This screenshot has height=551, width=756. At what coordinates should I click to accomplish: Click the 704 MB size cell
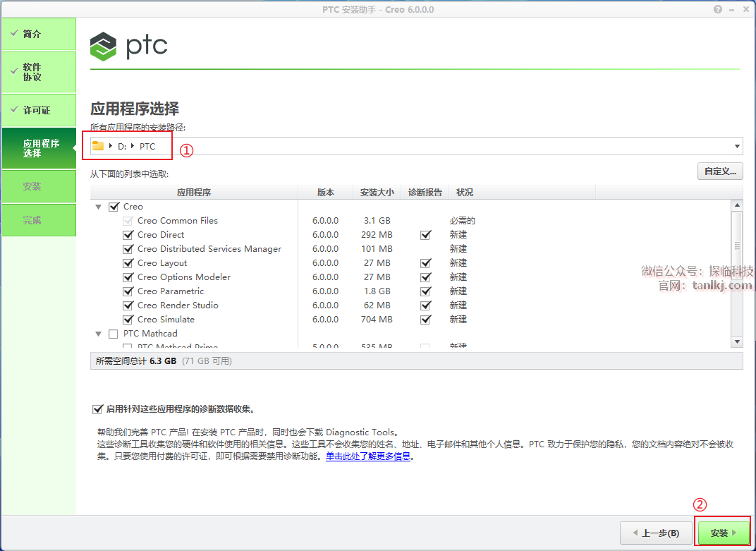click(377, 320)
